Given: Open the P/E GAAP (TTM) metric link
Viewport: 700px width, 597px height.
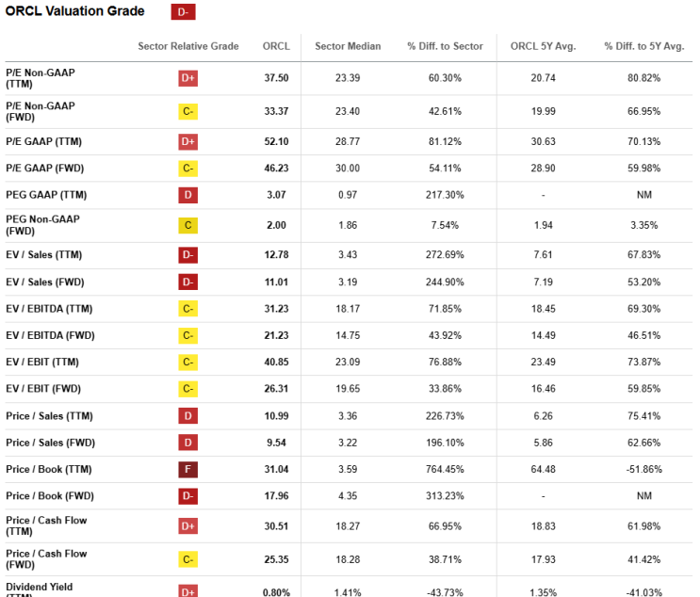Looking at the screenshot, I should click(43, 141).
